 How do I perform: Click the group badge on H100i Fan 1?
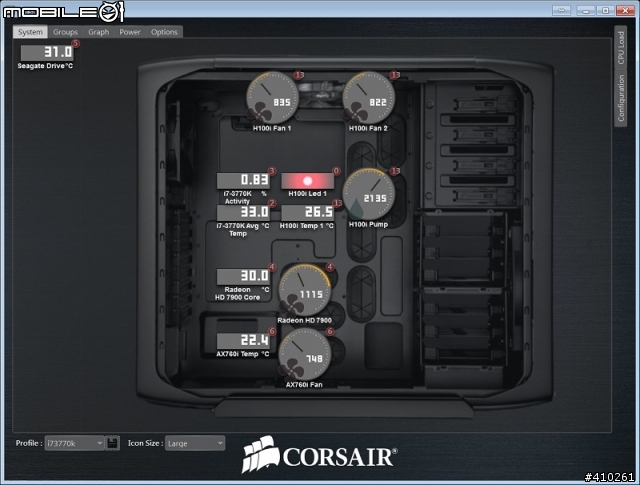coord(299,75)
